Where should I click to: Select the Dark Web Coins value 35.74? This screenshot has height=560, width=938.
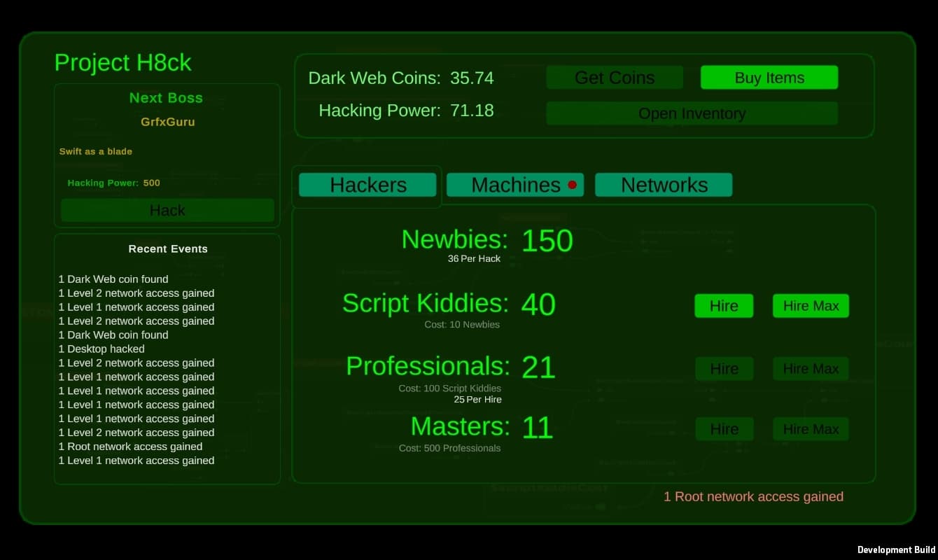[472, 78]
